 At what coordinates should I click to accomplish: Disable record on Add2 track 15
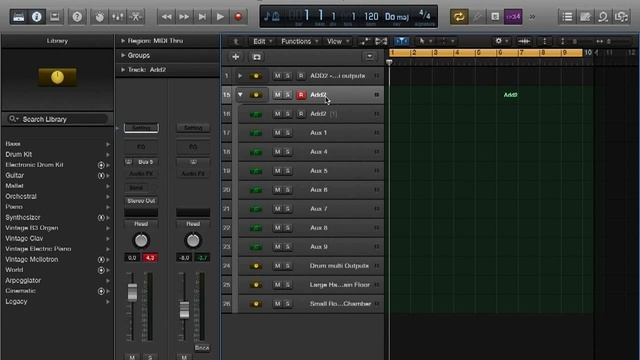(301, 95)
